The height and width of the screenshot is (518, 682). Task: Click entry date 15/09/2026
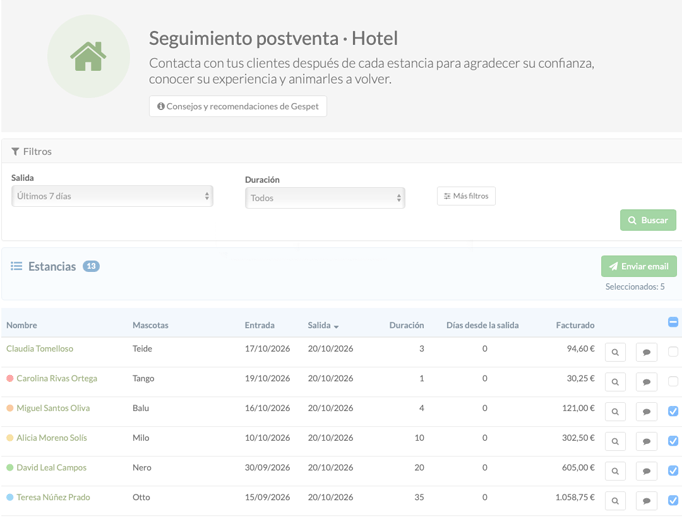267,497
